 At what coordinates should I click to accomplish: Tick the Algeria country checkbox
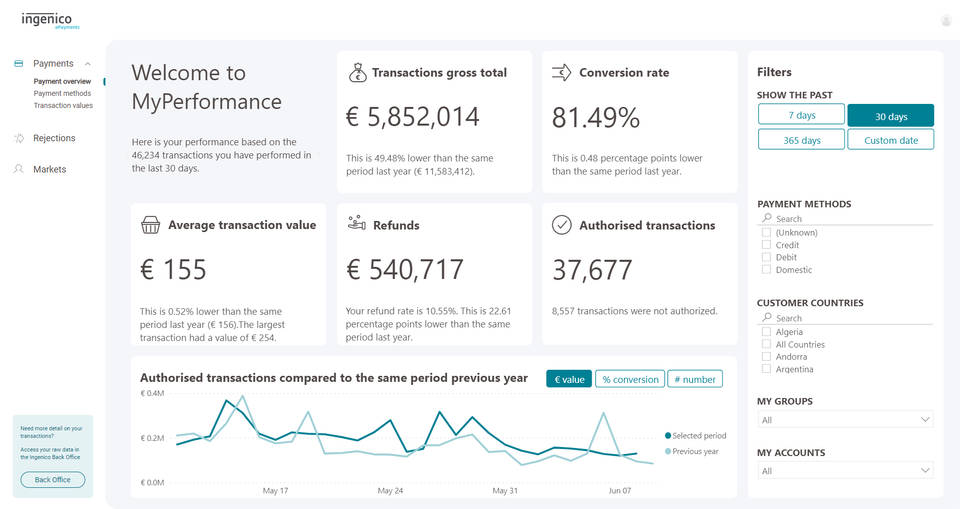click(766, 332)
